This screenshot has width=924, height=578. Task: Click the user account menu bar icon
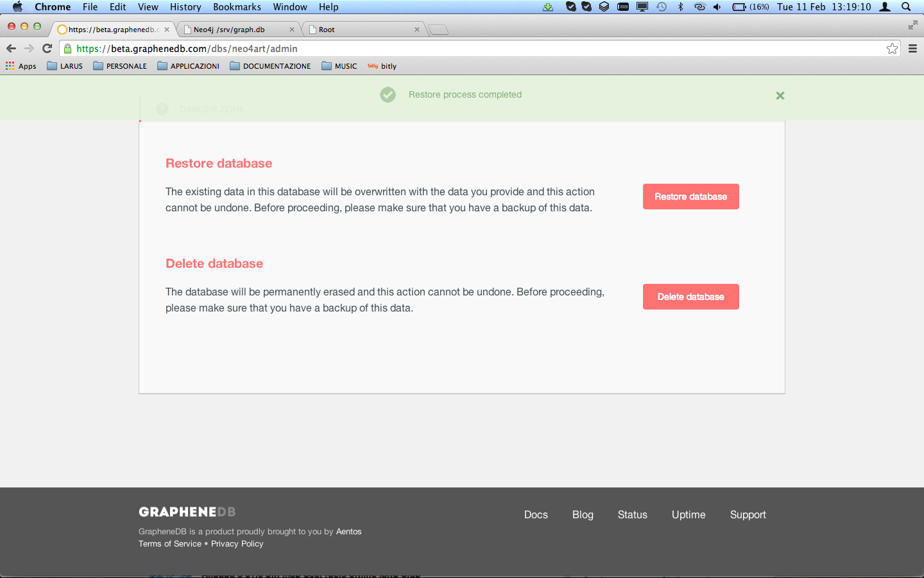[x=885, y=7]
